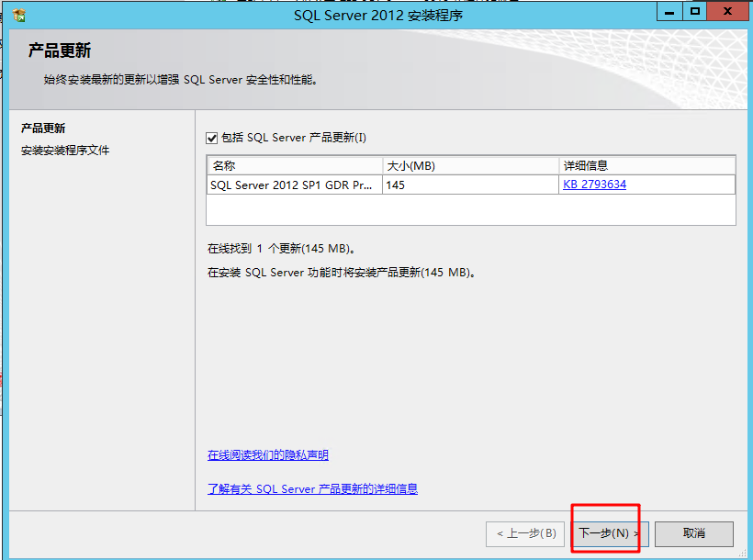753x560 pixels.
Task: Click the 下一步(N) button
Action: 611,533
